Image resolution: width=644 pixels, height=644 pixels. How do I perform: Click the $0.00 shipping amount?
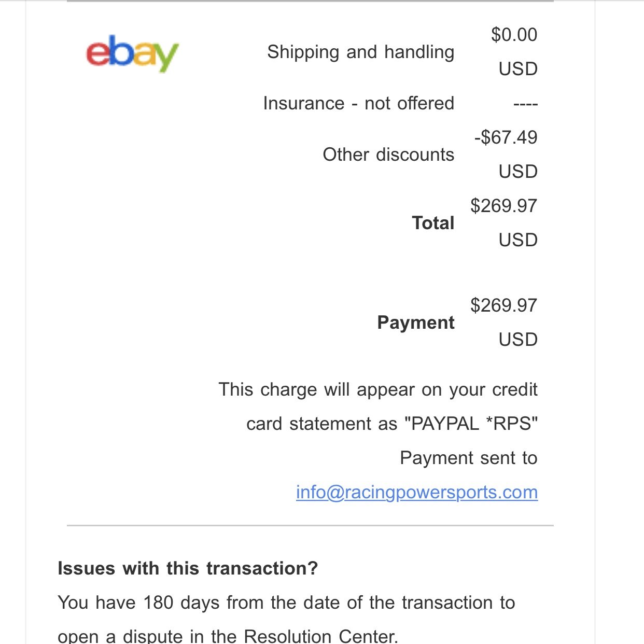pos(514,35)
